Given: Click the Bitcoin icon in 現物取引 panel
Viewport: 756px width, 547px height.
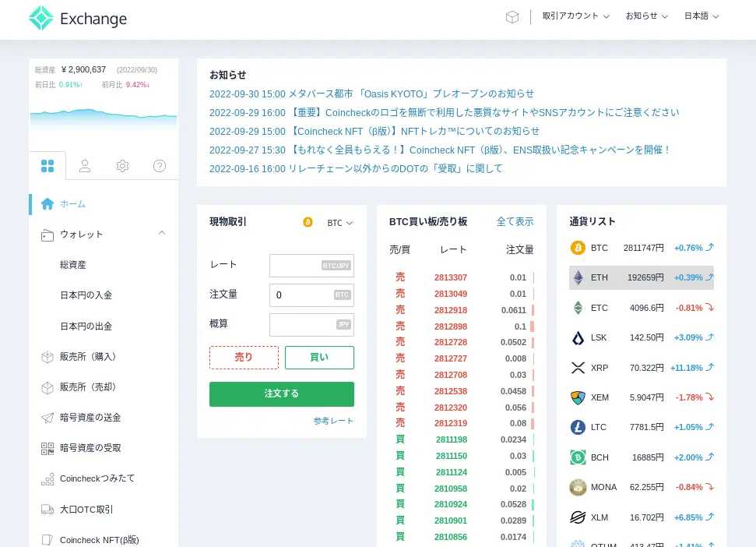Looking at the screenshot, I should pyautogui.click(x=308, y=222).
